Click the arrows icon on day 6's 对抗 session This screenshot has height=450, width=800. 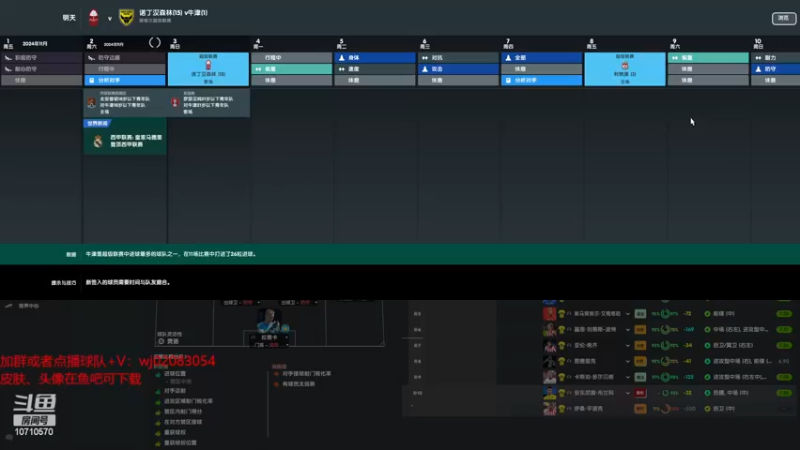pos(425,58)
